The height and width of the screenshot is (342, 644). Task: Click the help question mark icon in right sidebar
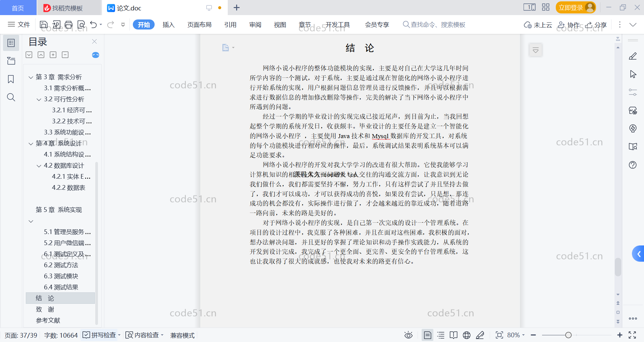633,165
